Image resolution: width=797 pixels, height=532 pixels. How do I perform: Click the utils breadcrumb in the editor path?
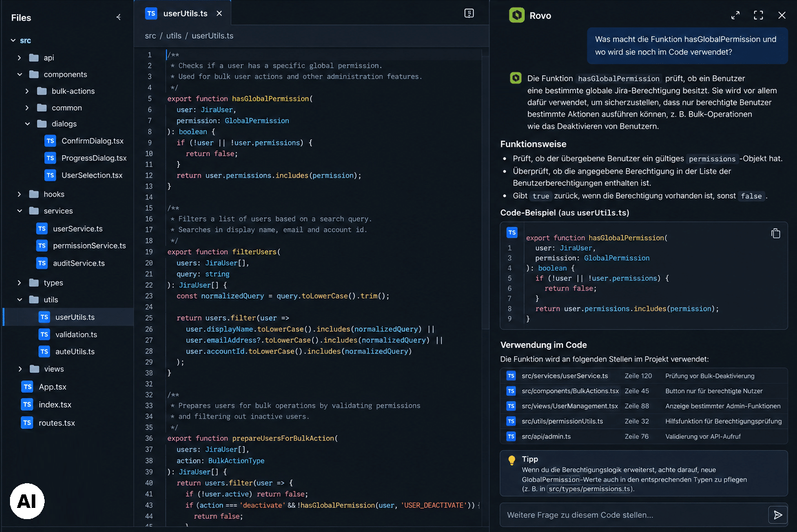(x=174, y=36)
